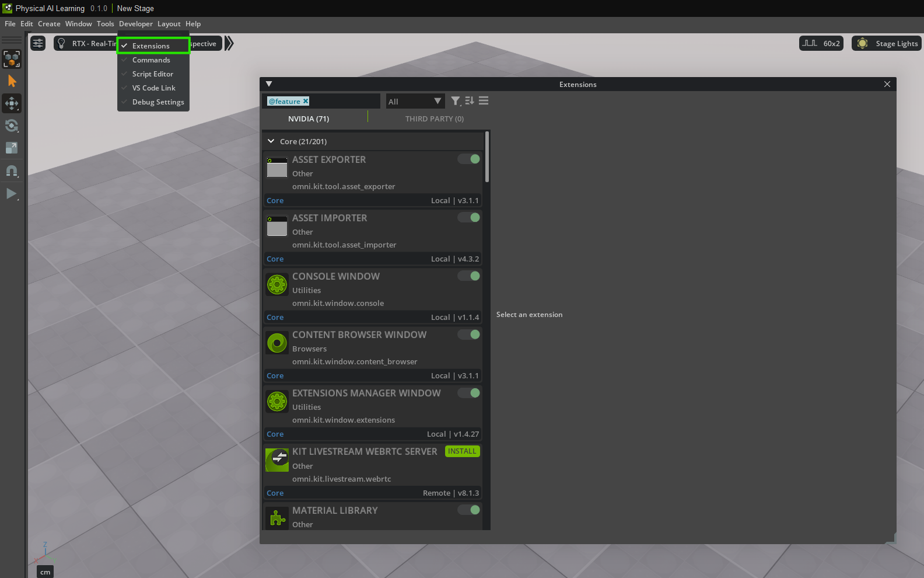Toggle the magnet Snap tool
The image size is (924, 578).
12,171
